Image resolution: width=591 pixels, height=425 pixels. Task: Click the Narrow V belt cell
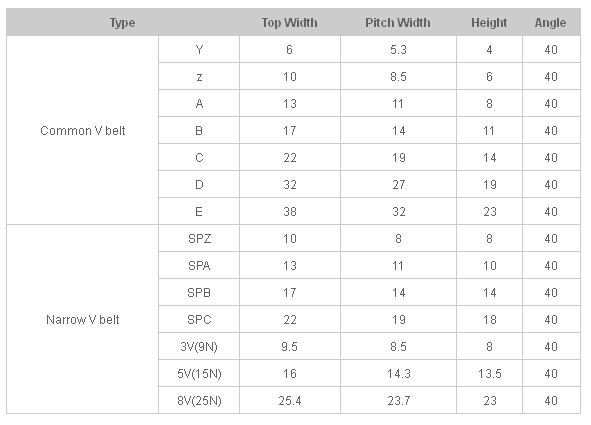tap(83, 320)
